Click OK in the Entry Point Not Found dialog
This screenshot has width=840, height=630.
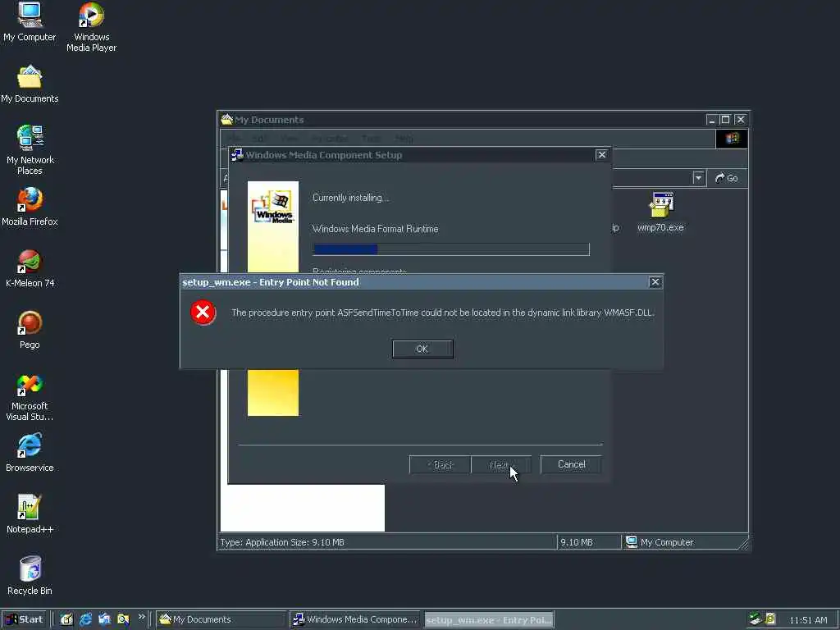click(x=422, y=349)
